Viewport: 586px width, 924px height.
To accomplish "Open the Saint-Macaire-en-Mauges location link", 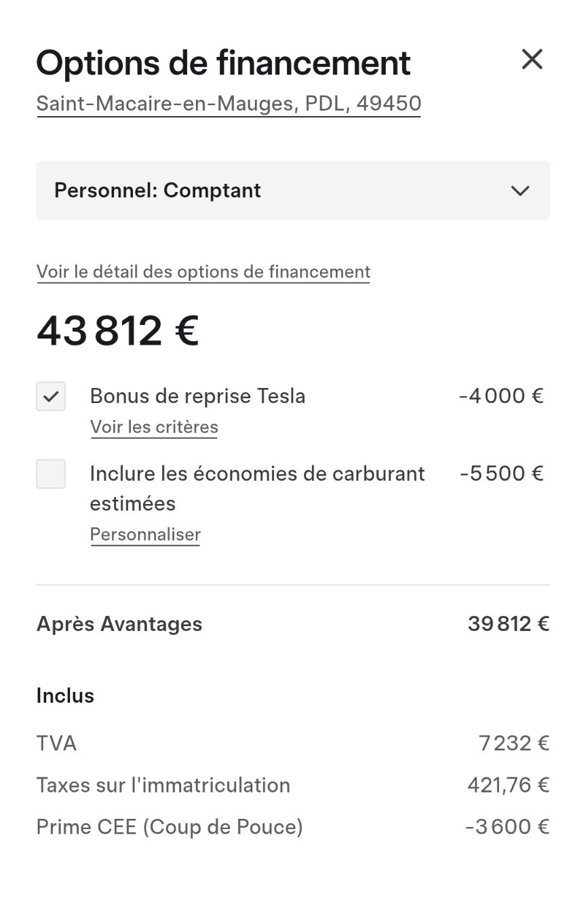I will tap(229, 103).
